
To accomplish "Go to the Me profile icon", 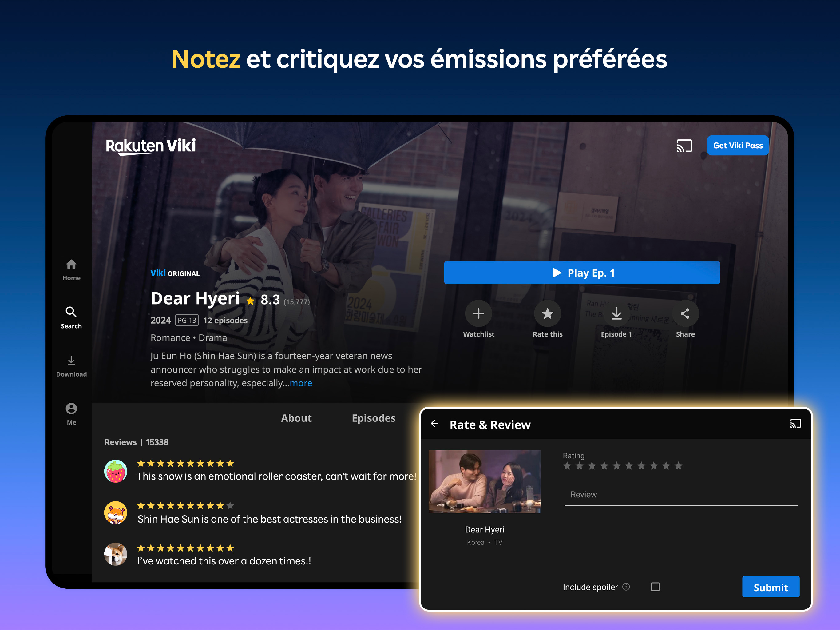I will point(71,409).
